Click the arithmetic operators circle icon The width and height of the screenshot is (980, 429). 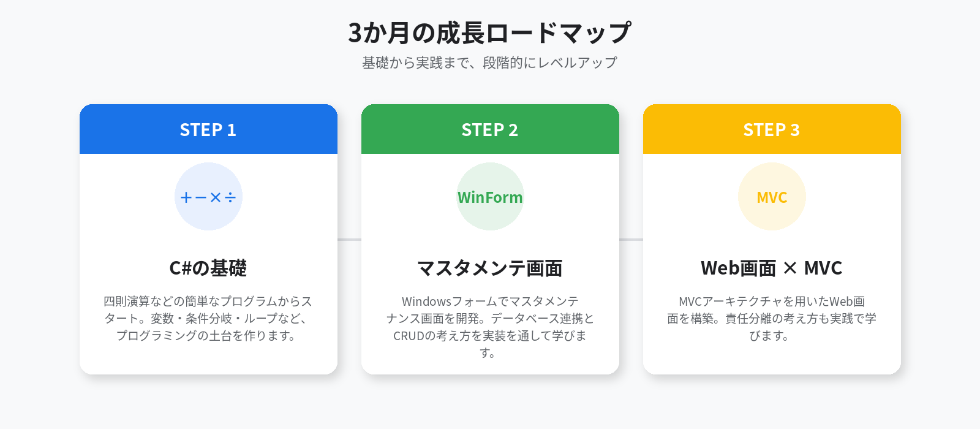click(x=208, y=197)
